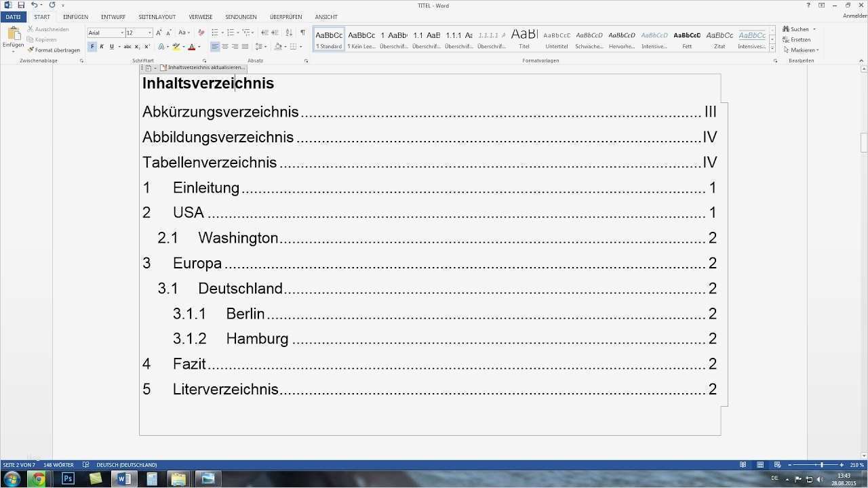Toggle justify alignment in the paragraph group
The image size is (868, 488).
[244, 45]
